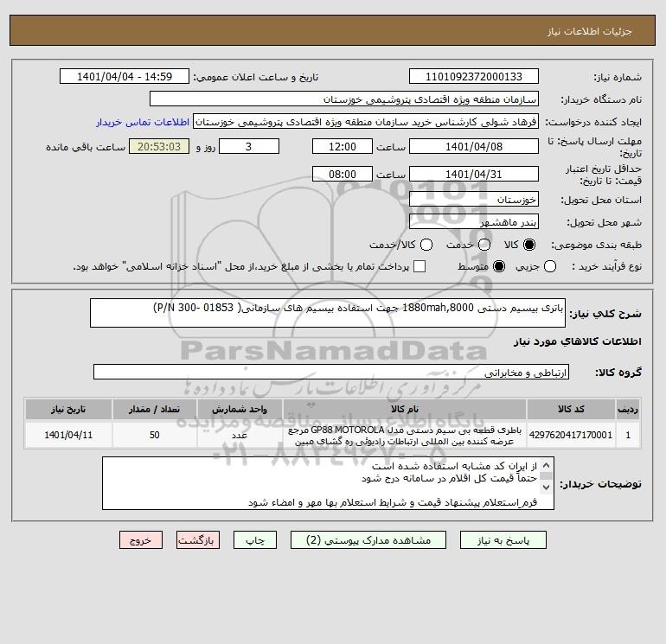Click the validity time field 08:00

pyautogui.click(x=343, y=174)
